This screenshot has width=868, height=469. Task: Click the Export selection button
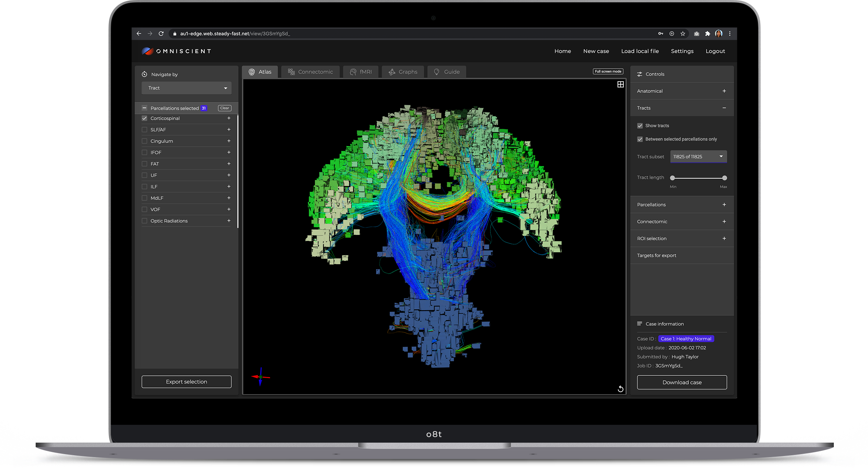[x=187, y=382]
